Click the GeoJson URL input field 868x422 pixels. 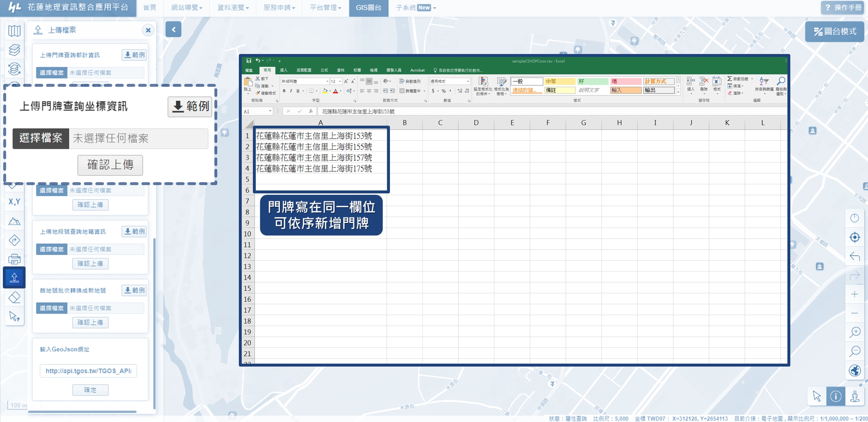tap(89, 371)
